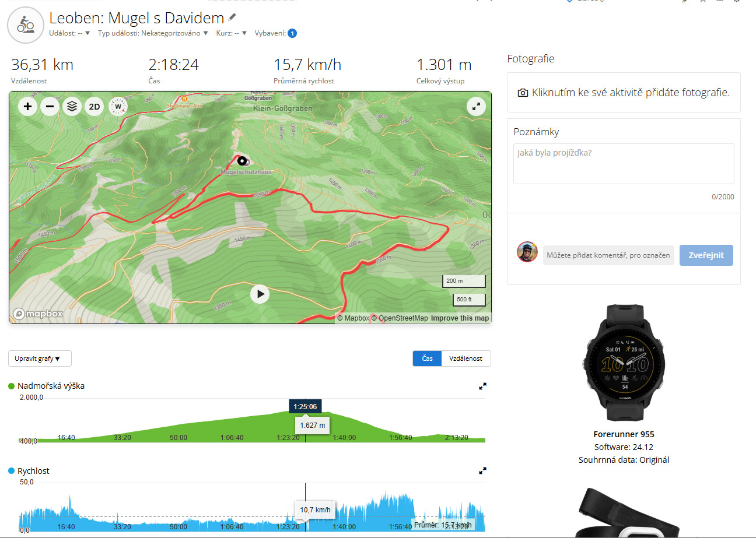Click the Zveřejnit comment button
Image resolution: width=756 pixels, height=538 pixels.
tap(706, 255)
